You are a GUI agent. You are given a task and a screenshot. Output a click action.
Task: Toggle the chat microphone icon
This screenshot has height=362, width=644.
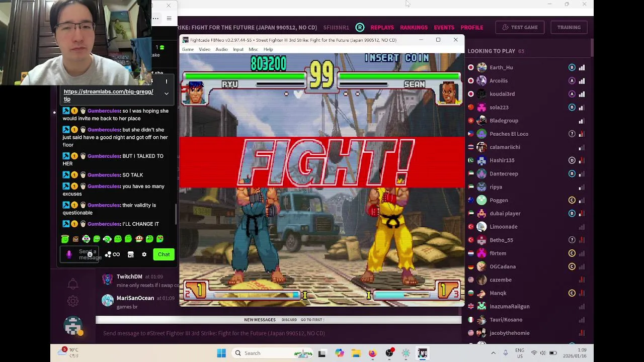tap(69, 254)
